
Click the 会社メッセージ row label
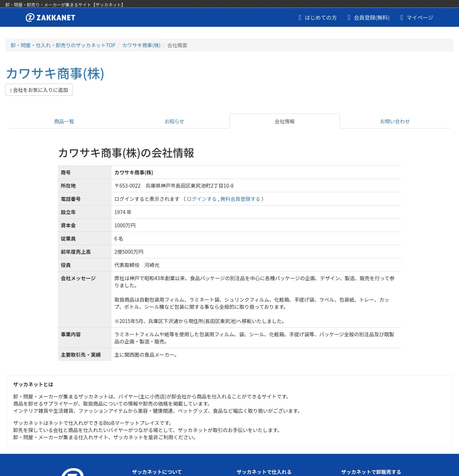[x=78, y=278]
